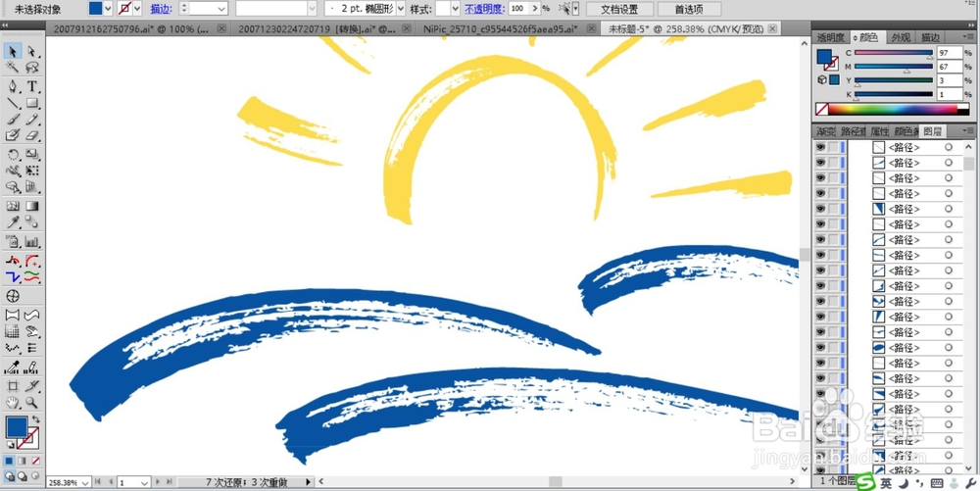The image size is (980, 491).
Task: Toggle lock box on topmost <路径> row
Action: tap(833, 147)
